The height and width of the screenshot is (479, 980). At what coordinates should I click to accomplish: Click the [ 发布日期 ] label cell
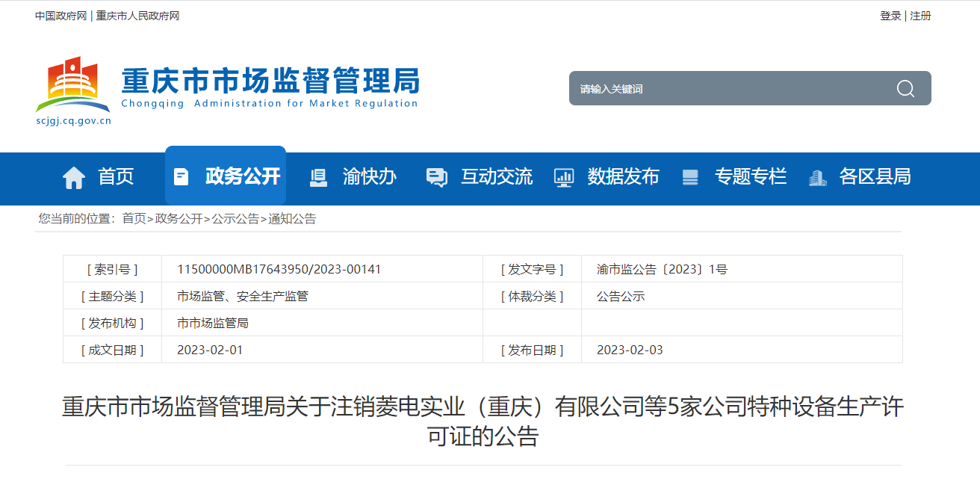533,350
